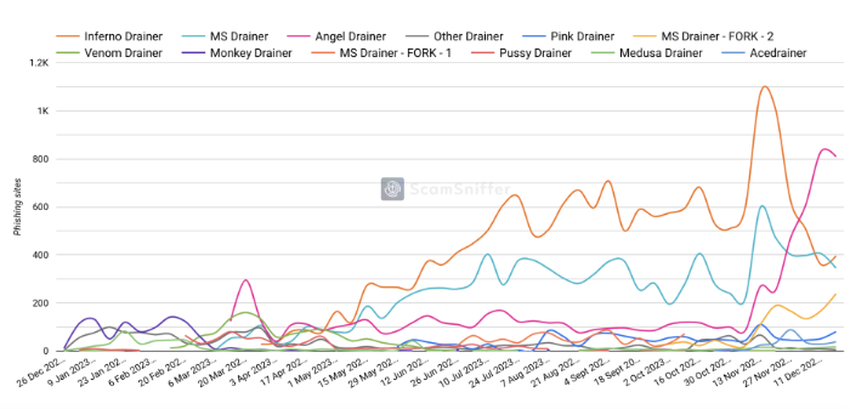Click the 200 y-axis label

point(41,303)
